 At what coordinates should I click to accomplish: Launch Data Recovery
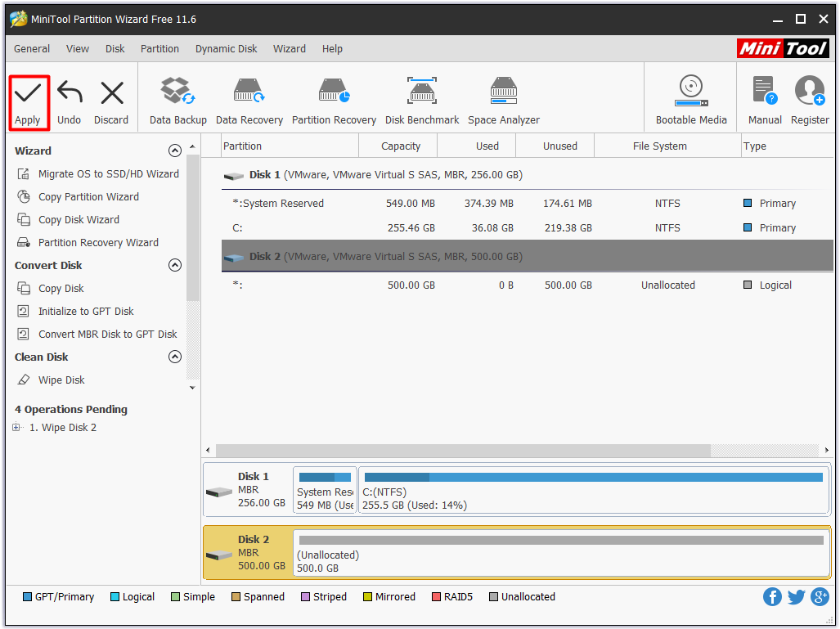click(249, 101)
